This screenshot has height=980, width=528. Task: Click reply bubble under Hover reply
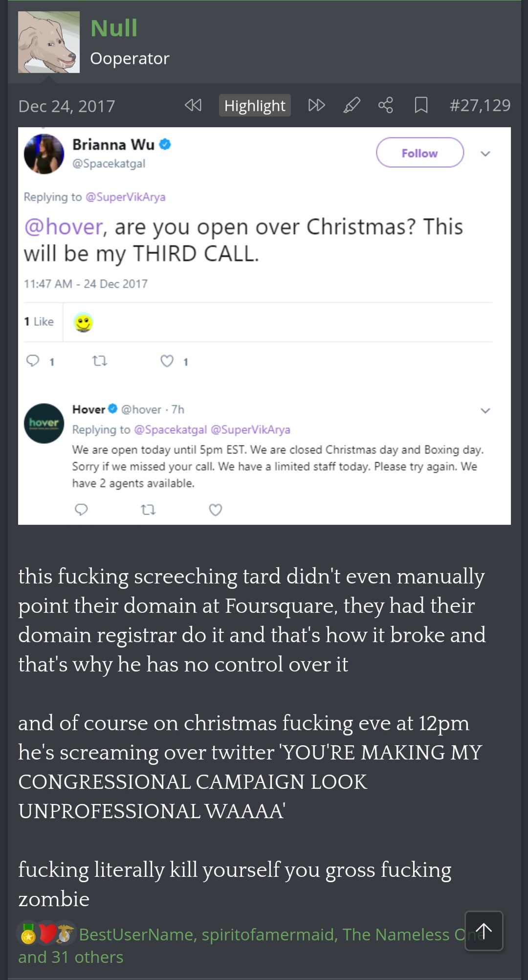click(x=81, y=510)
